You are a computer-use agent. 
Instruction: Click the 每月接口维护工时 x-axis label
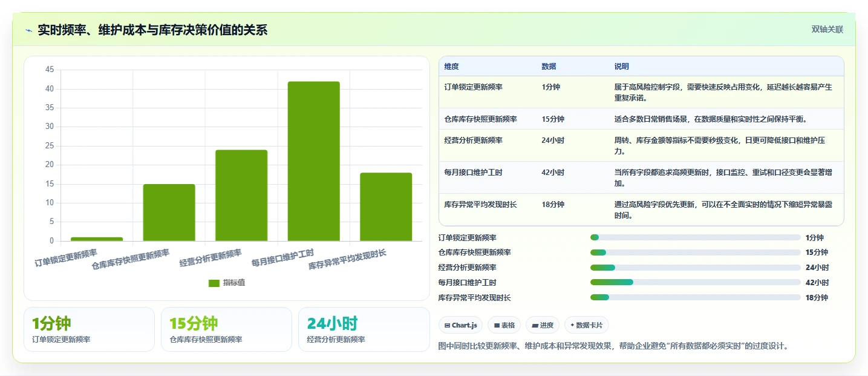click(x=283, y=258)
